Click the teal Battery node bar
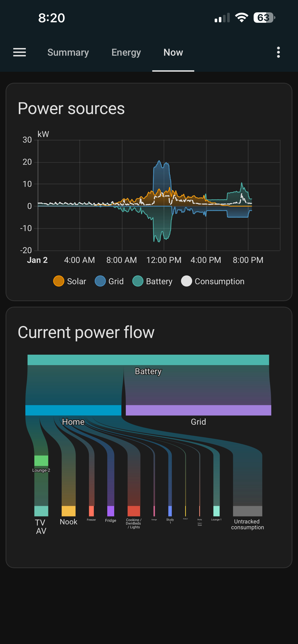Screen dimensions: 298x644 [x=148, y=360]
